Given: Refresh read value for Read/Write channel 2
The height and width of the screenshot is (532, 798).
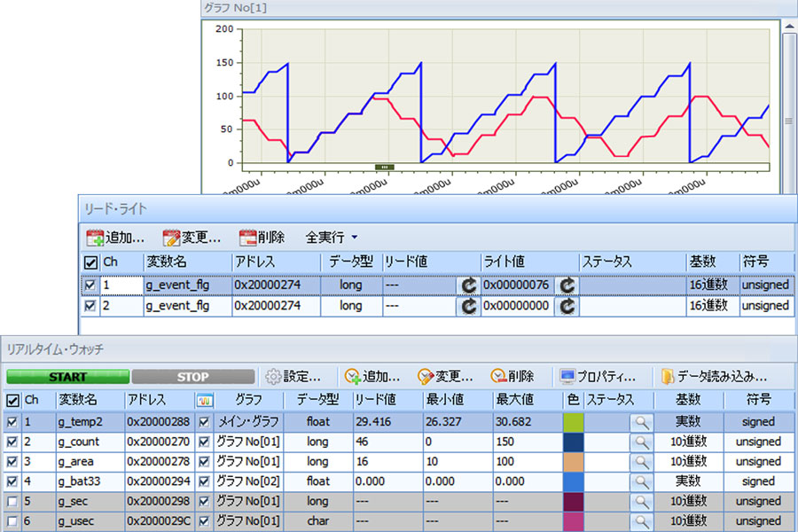Looking at the screenshot, I should pyautogui.click(x=468, y=306).
